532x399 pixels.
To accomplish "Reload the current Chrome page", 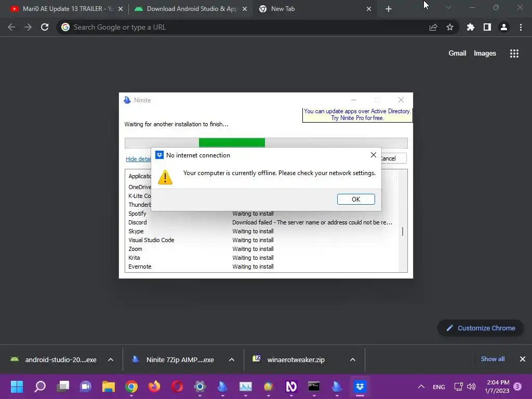I will 45,27.
